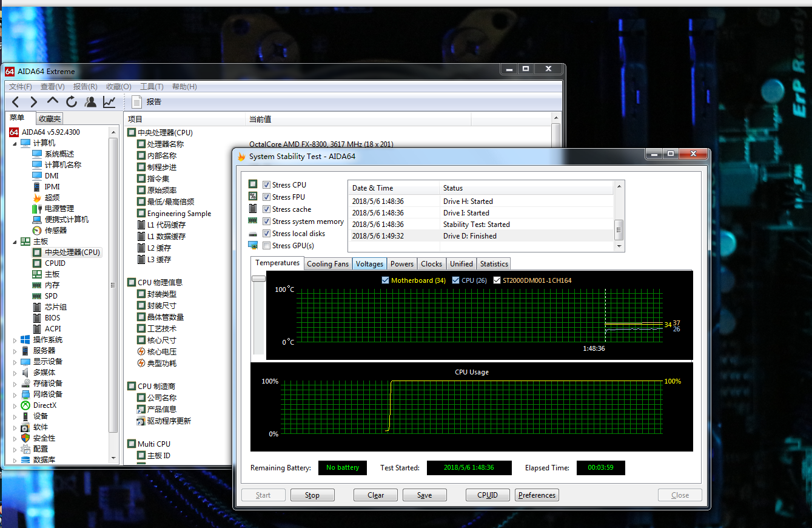Toggle the Stress system memory checkbox

266,221
